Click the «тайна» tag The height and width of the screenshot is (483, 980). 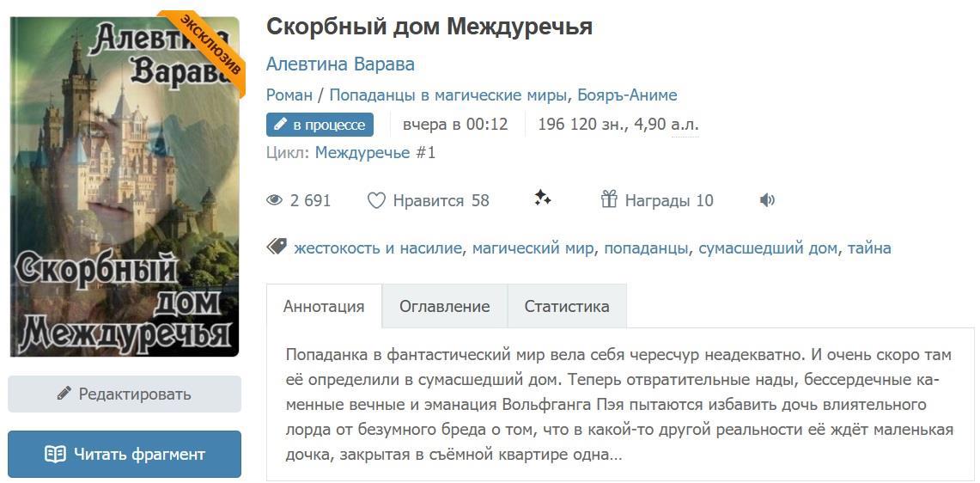(x=868, y=248)
